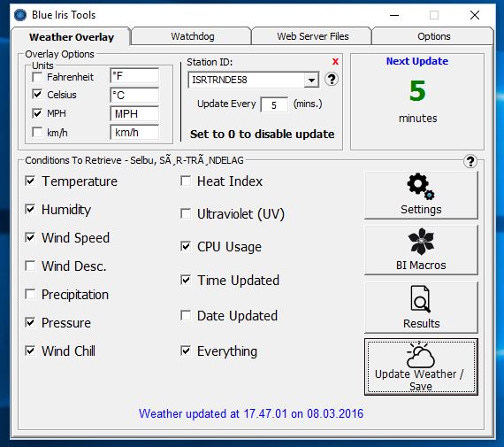This screenshot has width=504, height=447.
Task: Uncheck the Time Updated checkbox
Action: tap(186, 280)
